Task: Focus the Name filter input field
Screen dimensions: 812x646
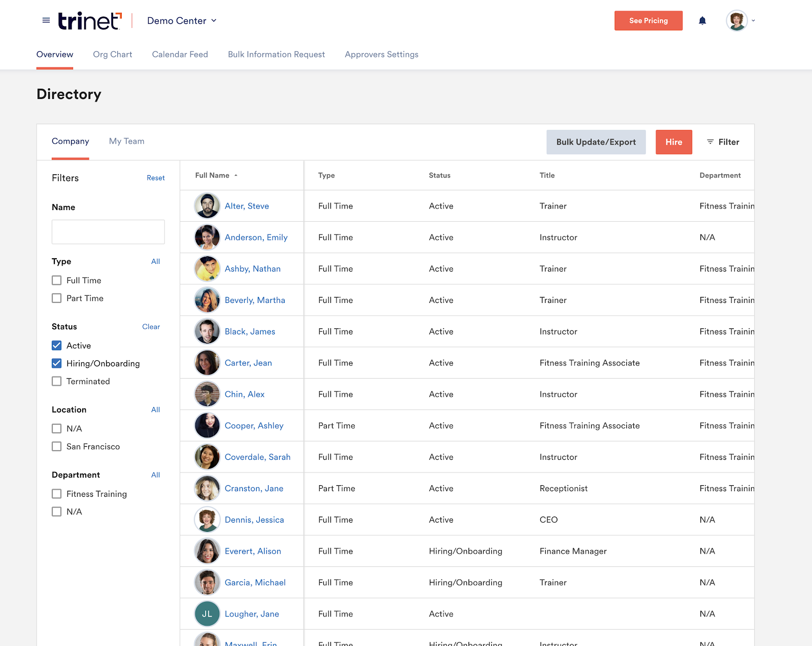Action: pos(108,232)
